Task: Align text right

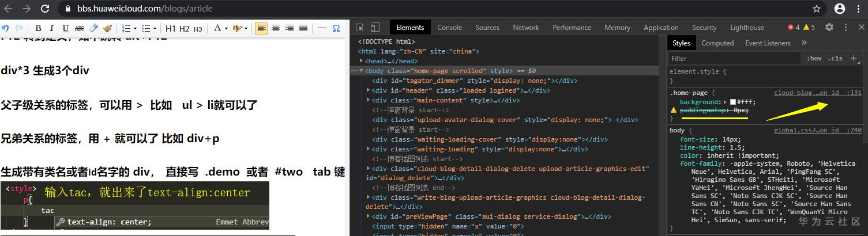Action: coord(290,28)
